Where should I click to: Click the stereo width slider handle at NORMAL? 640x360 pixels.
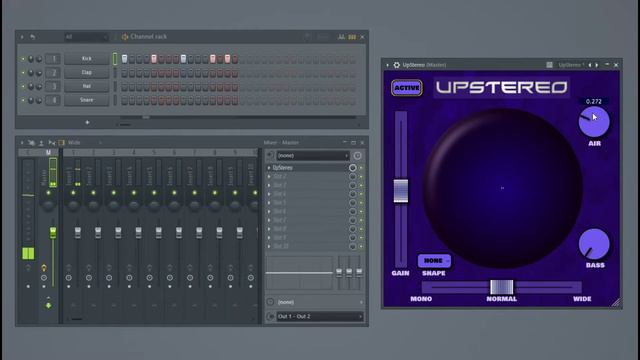[502, 287]
